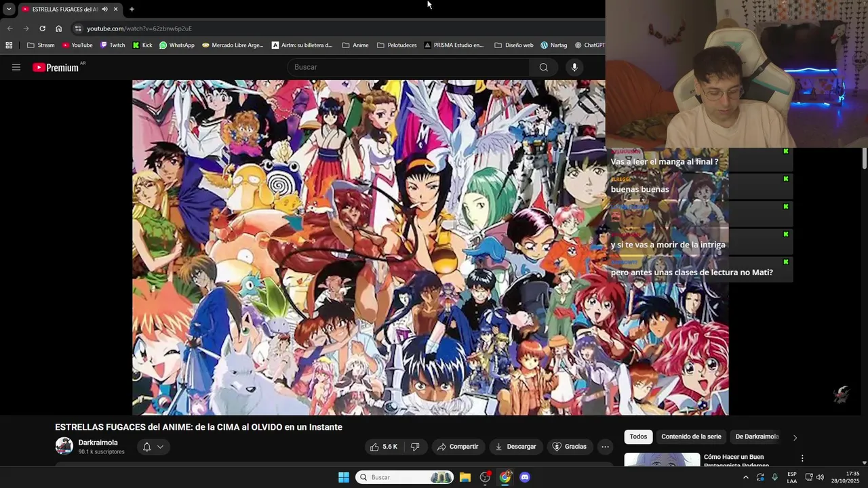Viewport: 868px width, 488px height.
Task: Show hidden system tray icons chevron
Action: point(746,477)
